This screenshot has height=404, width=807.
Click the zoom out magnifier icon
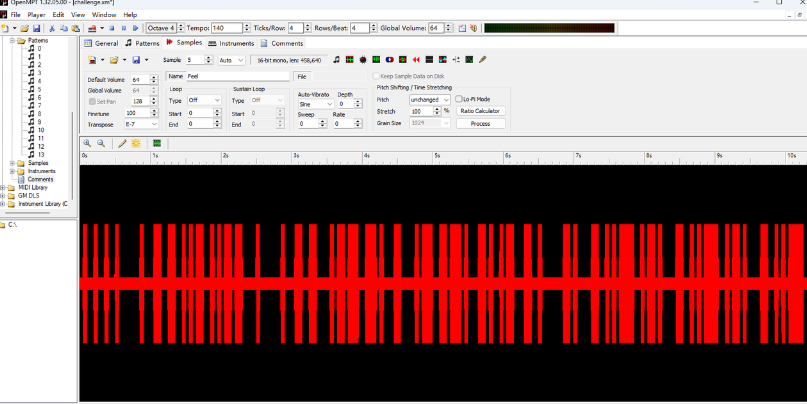tap(101, 143)
